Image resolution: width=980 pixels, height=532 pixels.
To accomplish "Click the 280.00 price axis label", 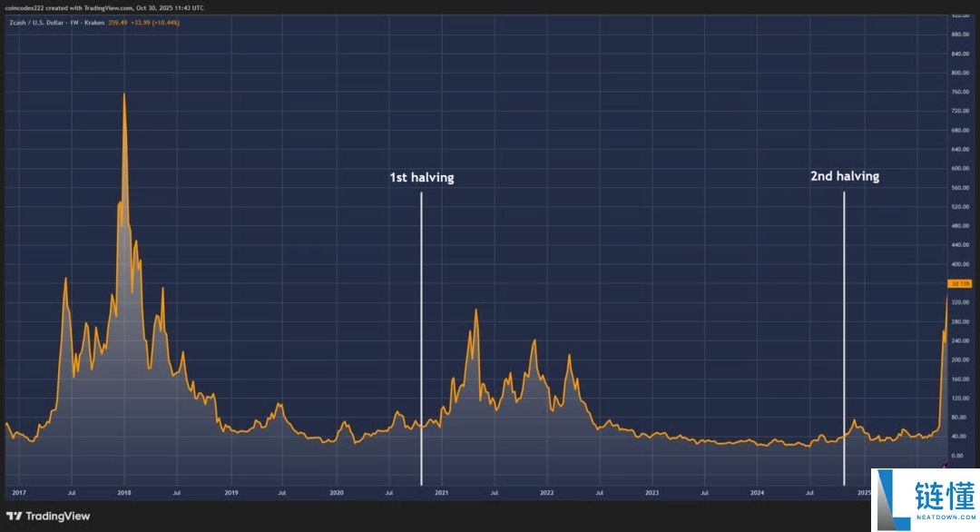I will (959, 321).
